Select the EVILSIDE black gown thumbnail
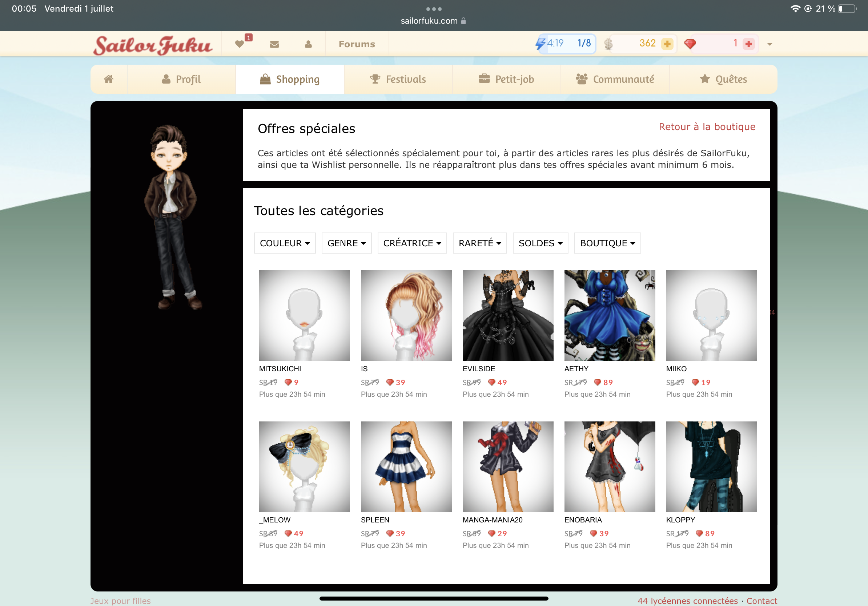The image size is (868, 606). click(508, 315)
